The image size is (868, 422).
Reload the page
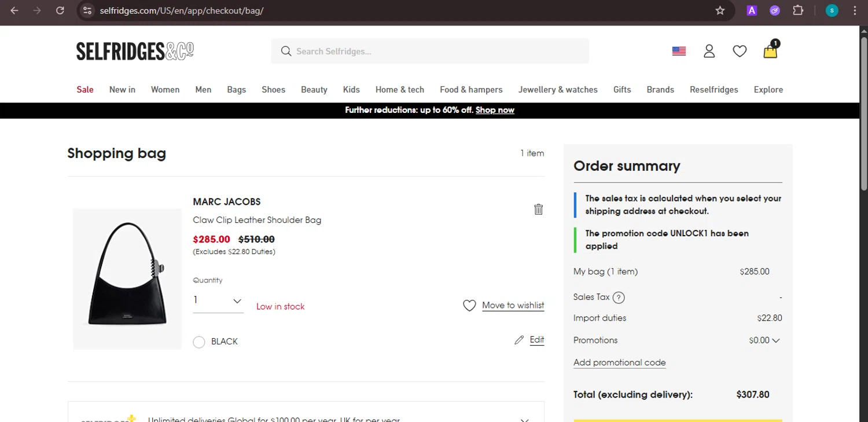[60, 10]
